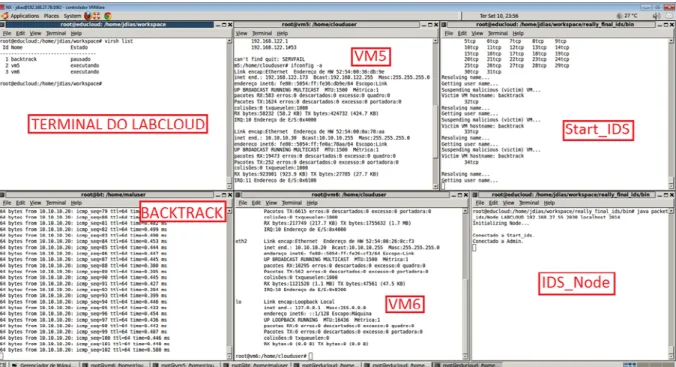The width and height of the screenshot is (676, 367).
Task: Open View menu in the root@vm5 window
Action: click(x=241, y=33)
